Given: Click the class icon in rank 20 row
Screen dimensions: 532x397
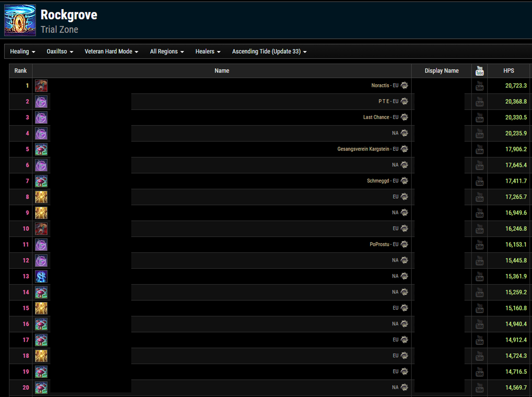Looking at the screenshot, I should click(41, 387).
